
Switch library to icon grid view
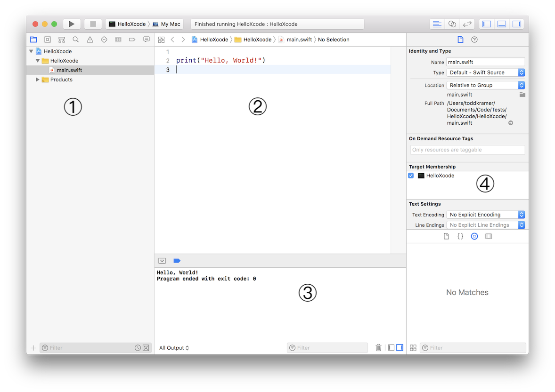tap(413, 348)
